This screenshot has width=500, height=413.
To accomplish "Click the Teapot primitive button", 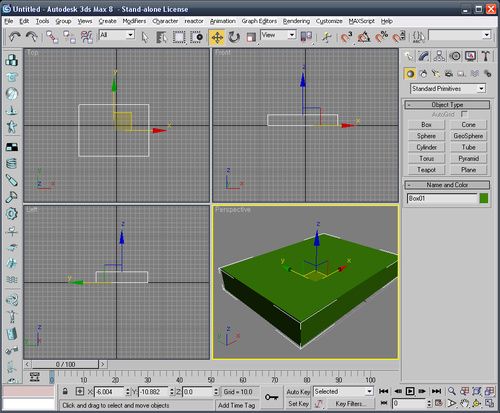I will tap(426, 170).
